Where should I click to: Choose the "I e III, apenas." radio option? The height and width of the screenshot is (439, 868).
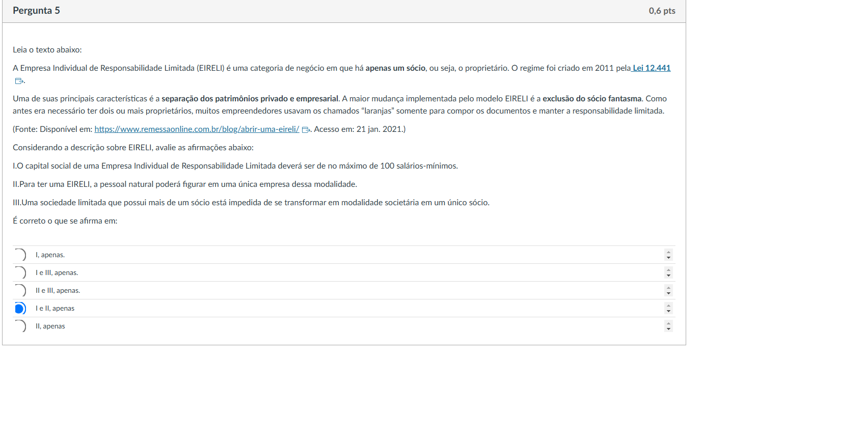20,272
